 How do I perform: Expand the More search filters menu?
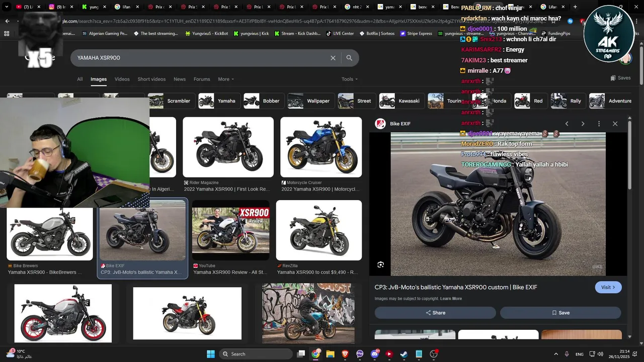click(226, 79)
